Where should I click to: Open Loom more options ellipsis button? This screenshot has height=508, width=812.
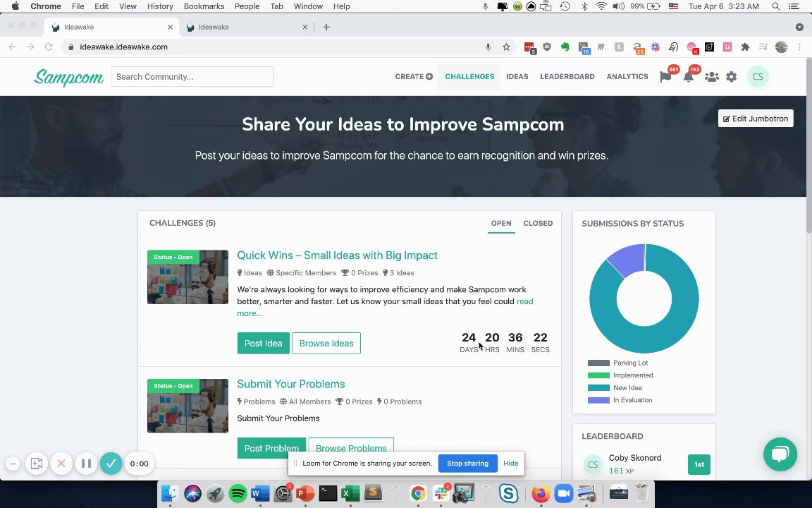click(13, 464)
